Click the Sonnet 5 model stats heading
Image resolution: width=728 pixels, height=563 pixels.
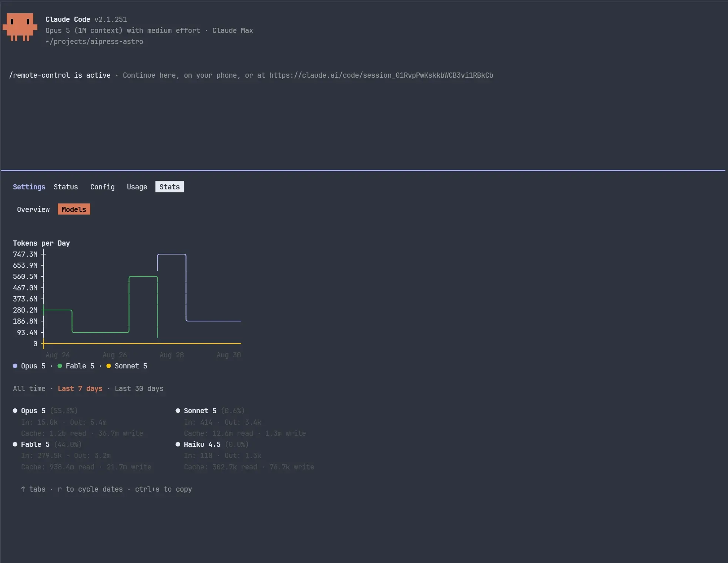coord(200,411)
